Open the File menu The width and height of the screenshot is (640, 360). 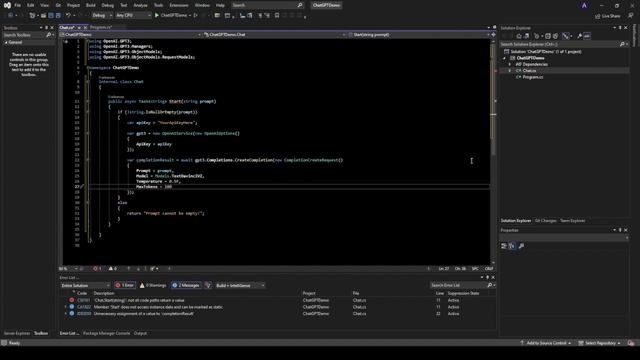18,5
